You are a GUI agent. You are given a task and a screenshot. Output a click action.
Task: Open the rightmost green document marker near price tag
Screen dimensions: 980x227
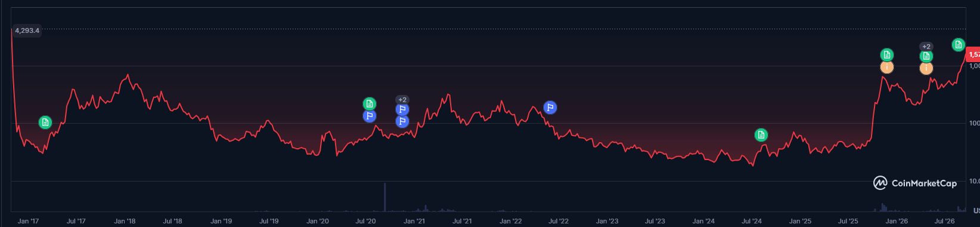959,45
